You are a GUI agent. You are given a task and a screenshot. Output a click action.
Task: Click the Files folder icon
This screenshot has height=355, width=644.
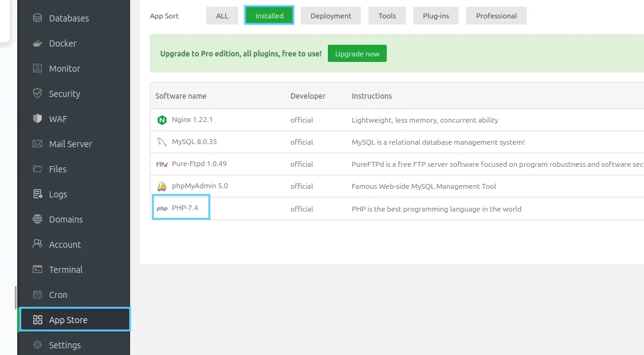pyautogui.click(x=37, y=169)
